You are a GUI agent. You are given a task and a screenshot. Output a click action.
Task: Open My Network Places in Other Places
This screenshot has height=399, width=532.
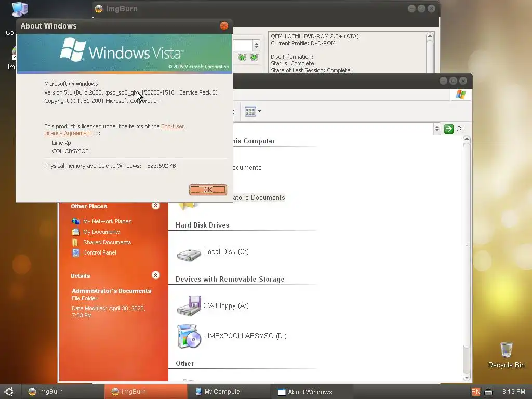tap(107, 221)
